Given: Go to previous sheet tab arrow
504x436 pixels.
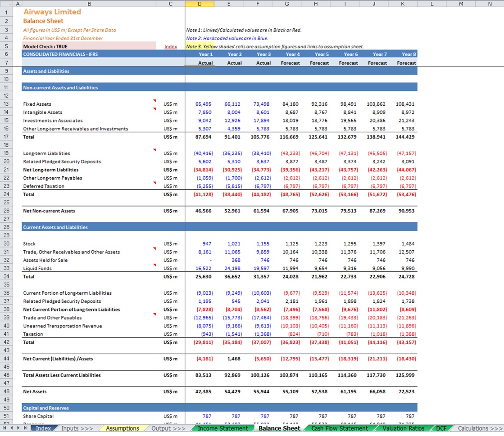Looking at the screenshot, I should (x=12, y=428).
